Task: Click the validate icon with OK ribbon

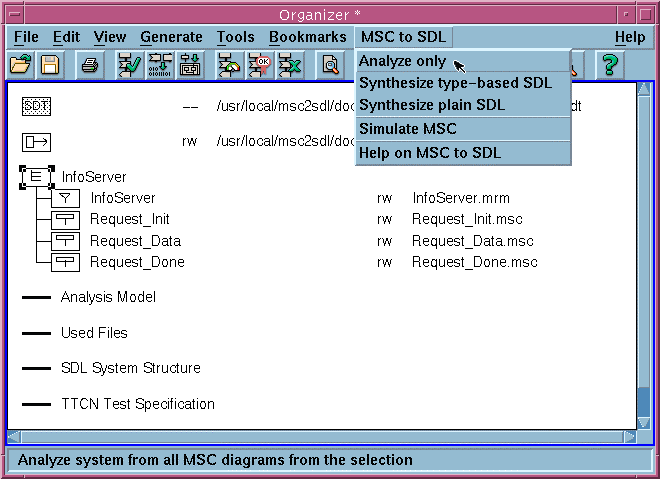Action: pos(260,65)
